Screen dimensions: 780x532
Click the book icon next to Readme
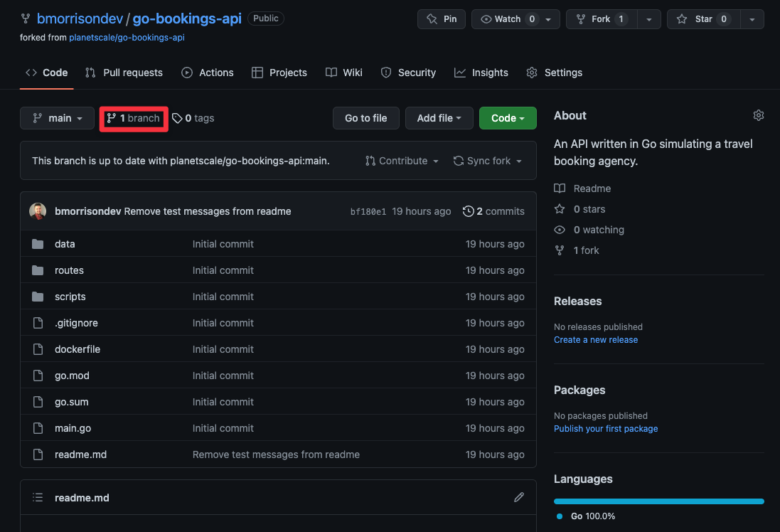pos(560,188)
